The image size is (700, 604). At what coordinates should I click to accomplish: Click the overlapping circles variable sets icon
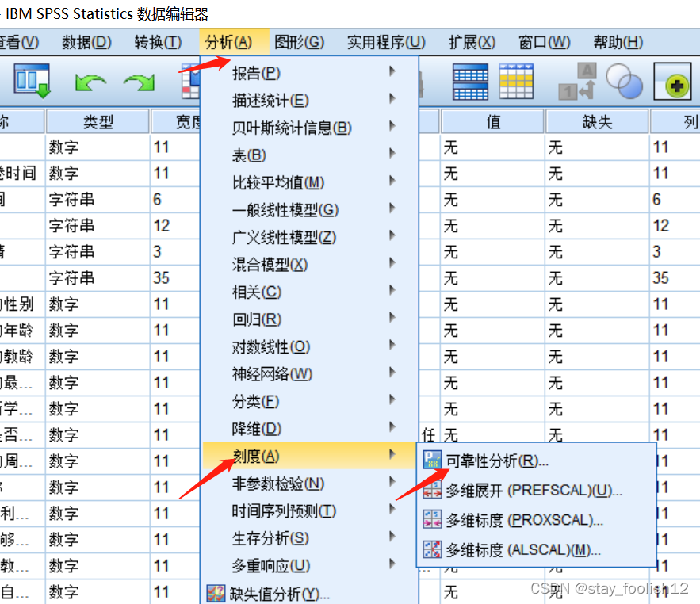tap(624, 82)
